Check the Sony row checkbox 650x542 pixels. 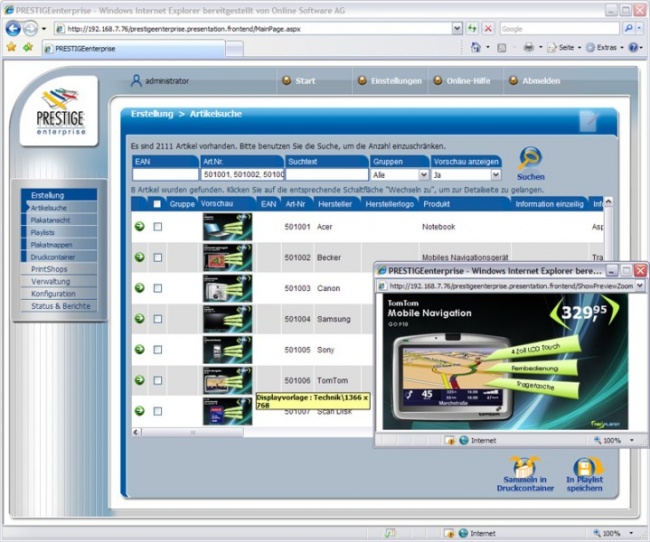[158, 350]
